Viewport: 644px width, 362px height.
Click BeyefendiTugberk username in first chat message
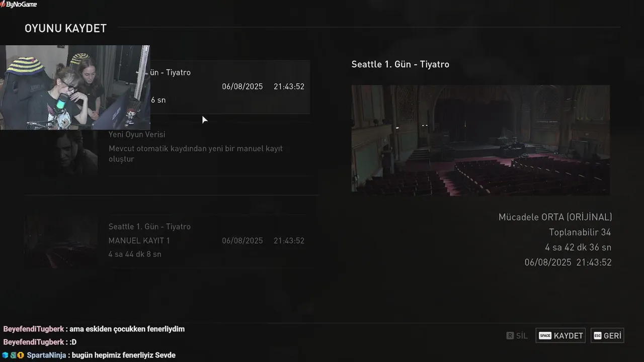point(33,329)
